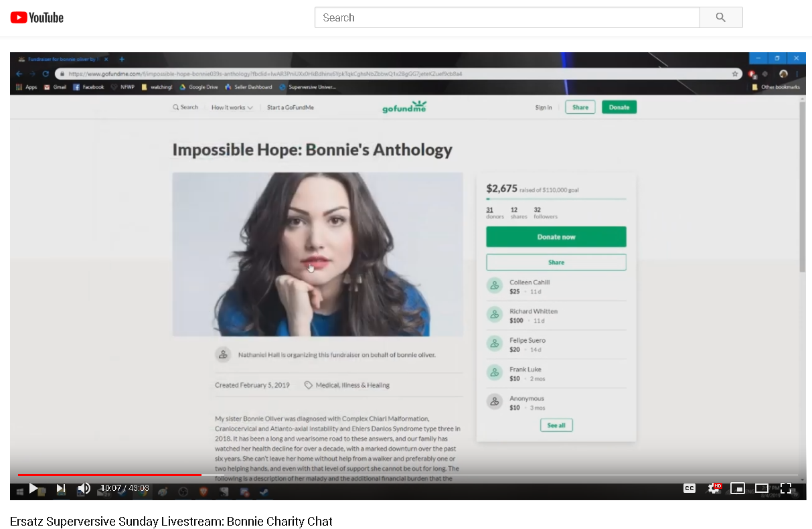Skip to the next video
Screen dimensions: 812x529
pos(60,488)
